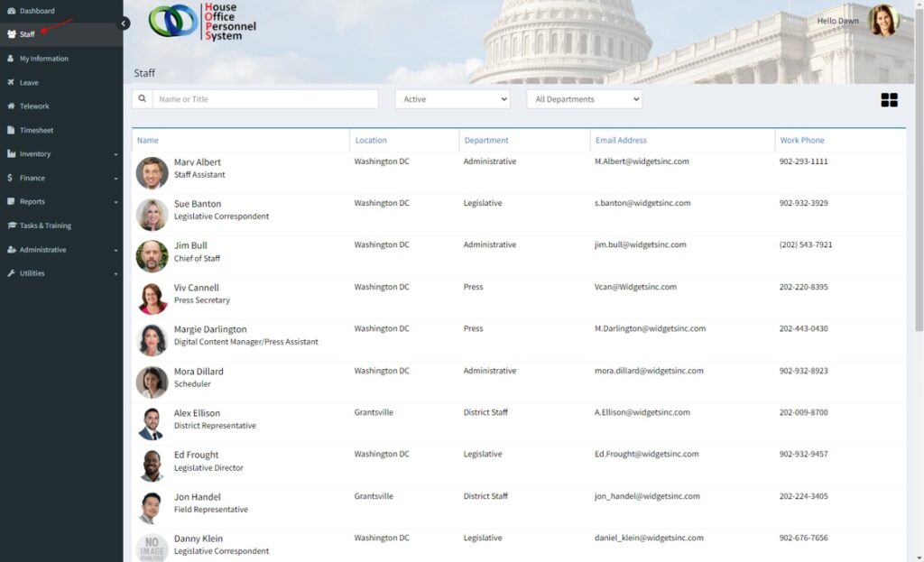Viewport: 924px width, 562px height.
Task: Click the Department column header
Action: [x=485, y=141]
